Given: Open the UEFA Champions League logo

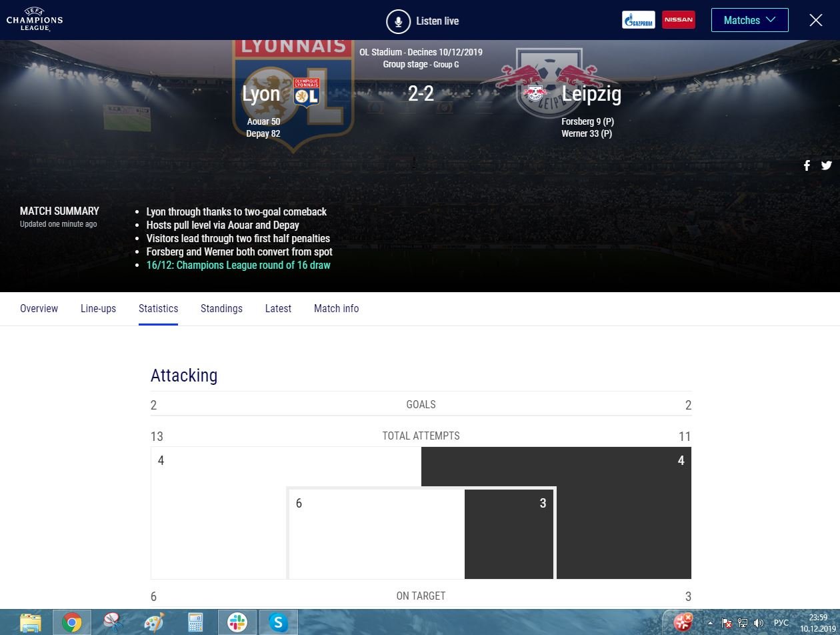Looking at the screenshot, I should click(35, 20).
